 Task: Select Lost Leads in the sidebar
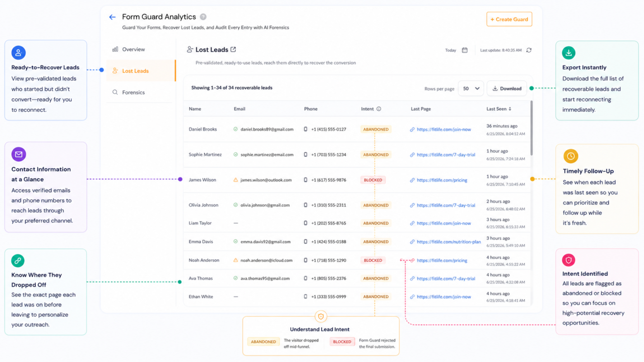141,71
